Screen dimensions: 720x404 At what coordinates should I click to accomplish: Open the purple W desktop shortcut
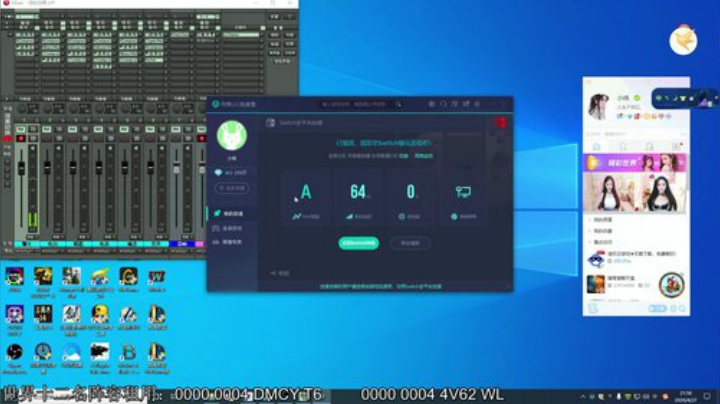(157, 277)
